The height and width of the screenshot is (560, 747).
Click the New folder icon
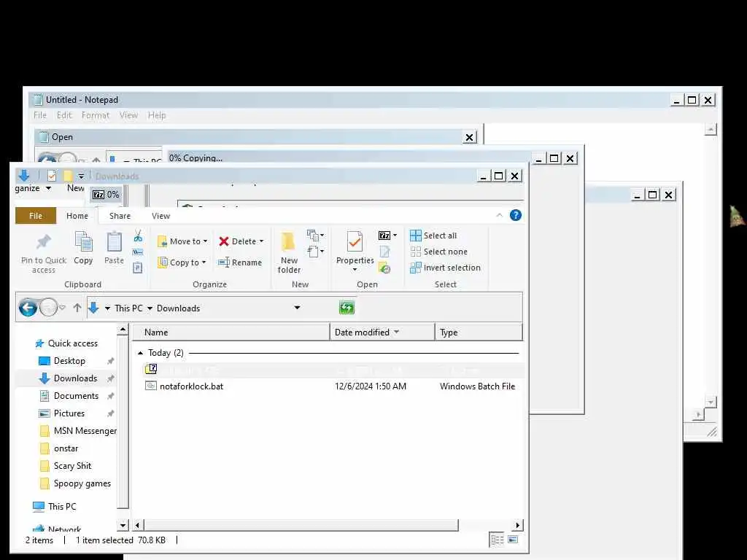[x=287, y=242]
